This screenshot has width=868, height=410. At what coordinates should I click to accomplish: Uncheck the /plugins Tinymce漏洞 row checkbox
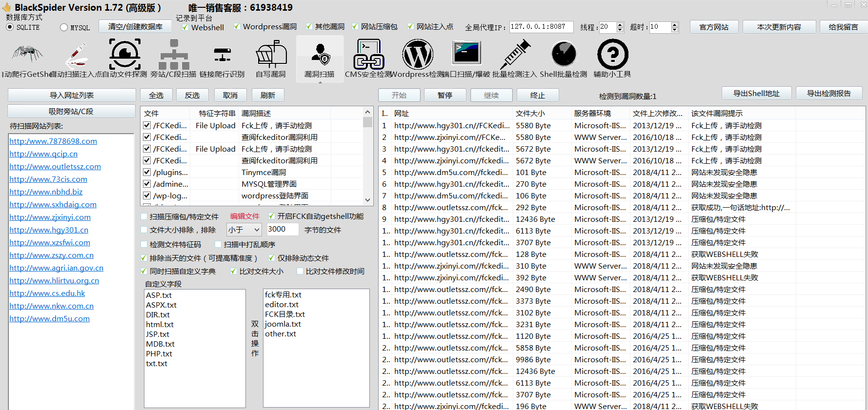click(x=147, y=172)
